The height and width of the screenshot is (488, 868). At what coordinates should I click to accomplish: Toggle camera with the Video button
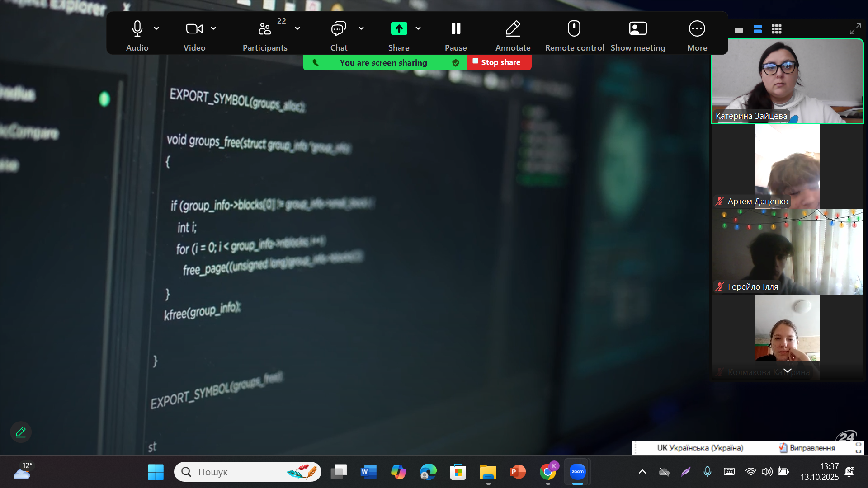[194, 29]
